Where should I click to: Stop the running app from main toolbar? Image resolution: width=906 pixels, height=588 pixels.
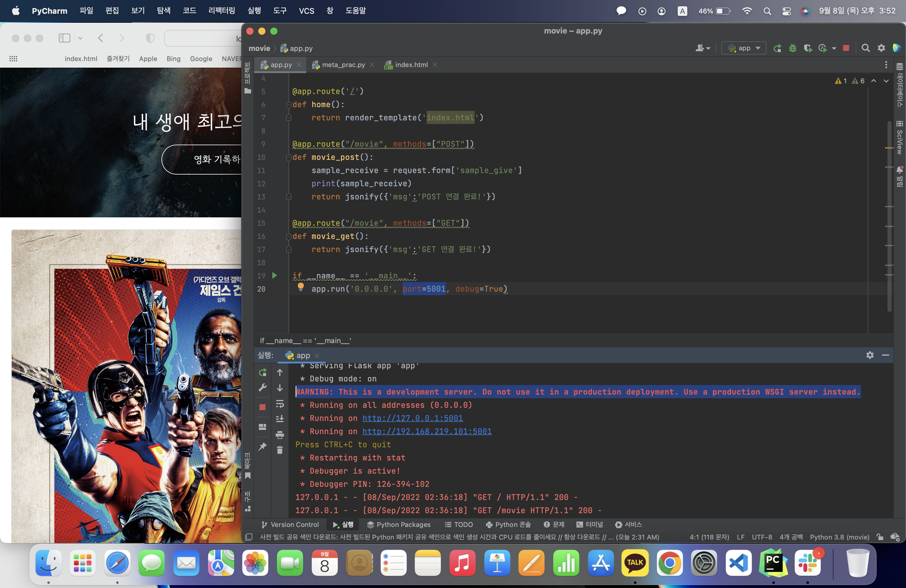tap(846, 48)
